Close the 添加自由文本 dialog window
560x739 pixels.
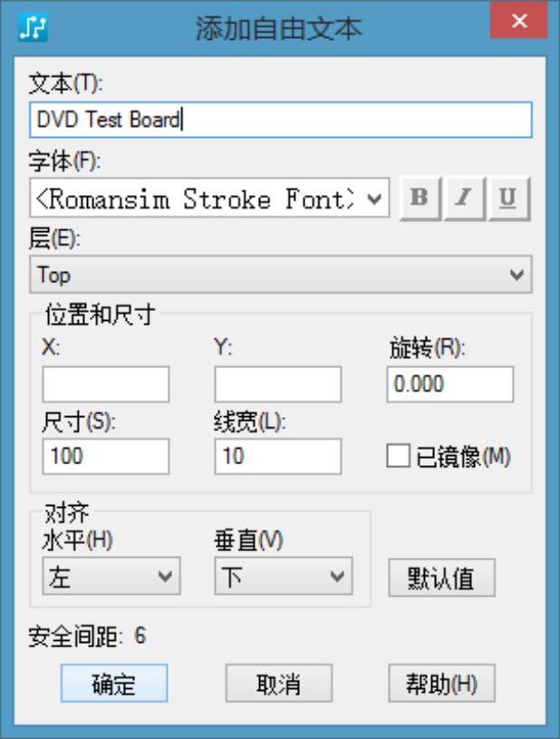(x=518, y=23)
